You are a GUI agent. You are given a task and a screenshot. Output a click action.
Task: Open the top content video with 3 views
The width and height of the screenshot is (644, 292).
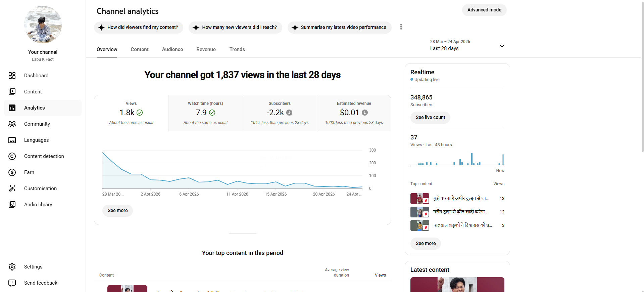coord(457,225)
